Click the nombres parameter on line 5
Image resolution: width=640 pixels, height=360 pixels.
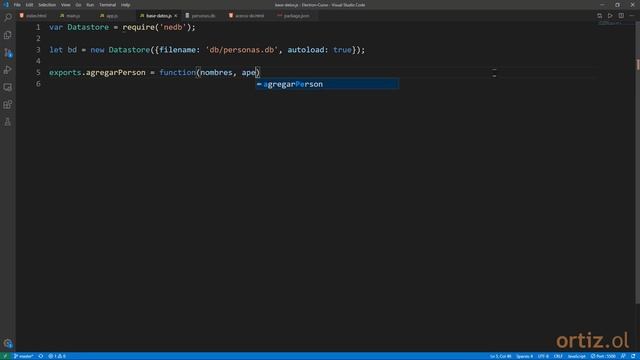(x=216, y=73)
